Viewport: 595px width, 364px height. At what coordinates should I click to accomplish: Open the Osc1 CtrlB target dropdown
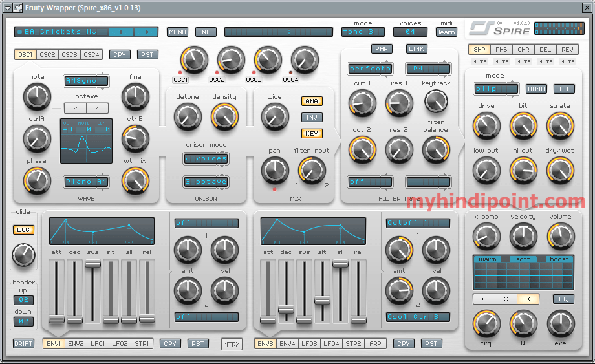(418, 317)
